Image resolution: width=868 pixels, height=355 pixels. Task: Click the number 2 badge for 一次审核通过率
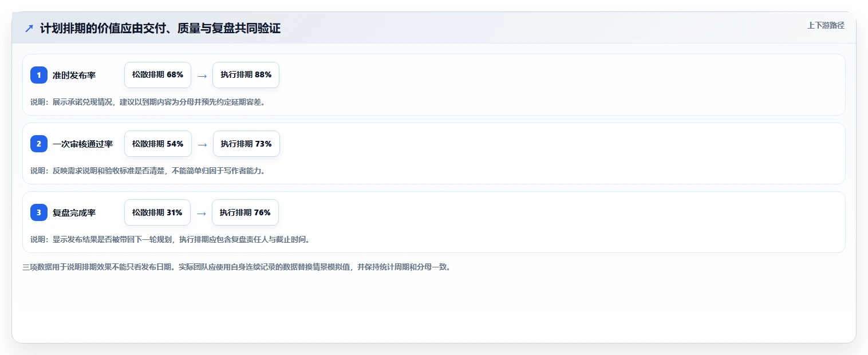click(39, 144)
